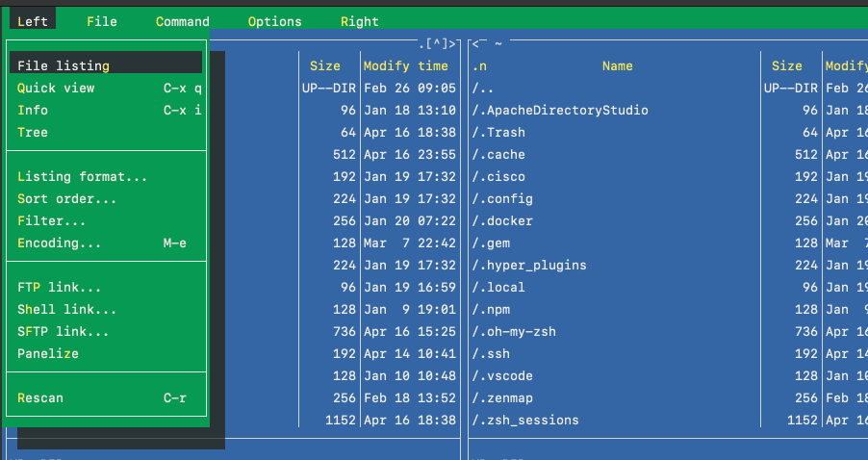Open Listing format... dialog
The width and height of the screenshot is (868, 460).
coord(83,176)
